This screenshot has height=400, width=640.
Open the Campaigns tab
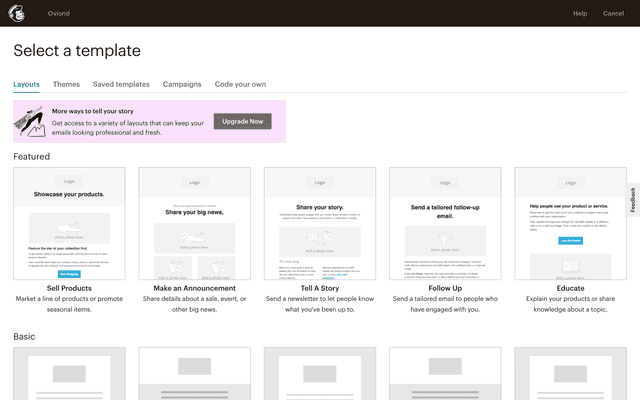(x=182, y=84)
